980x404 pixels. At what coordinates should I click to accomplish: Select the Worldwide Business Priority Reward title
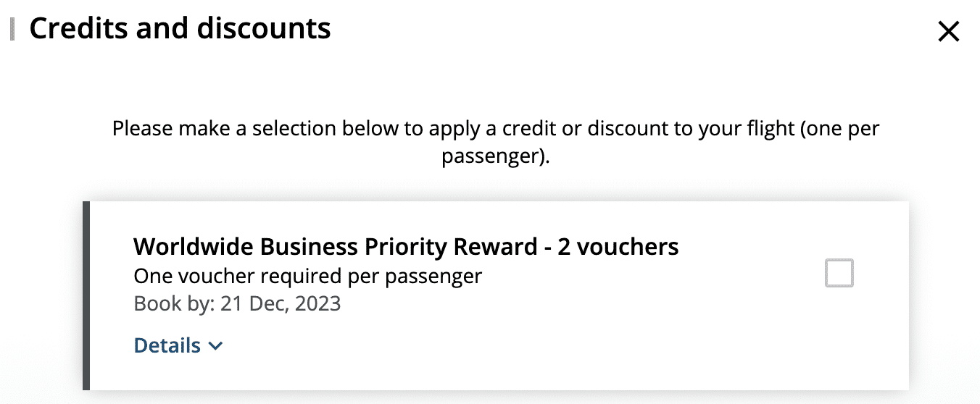[x=406, y=247]
